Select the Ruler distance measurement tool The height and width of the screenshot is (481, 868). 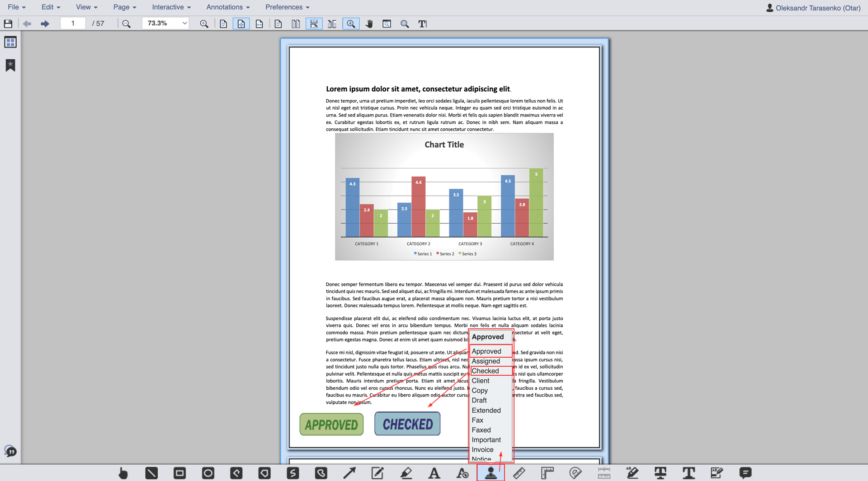coord(519,473)
